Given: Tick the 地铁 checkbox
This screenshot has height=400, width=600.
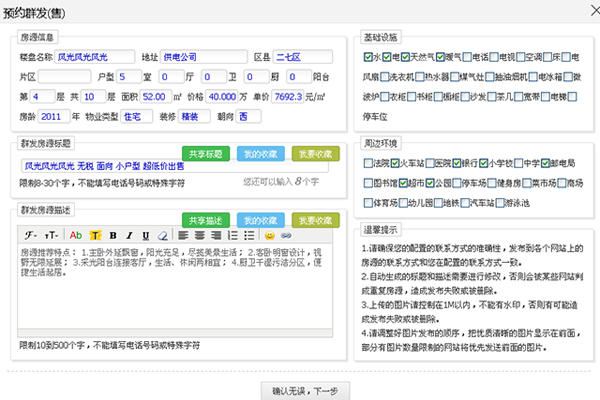Looking at the screenshot, I should click(x=439, y=203).
